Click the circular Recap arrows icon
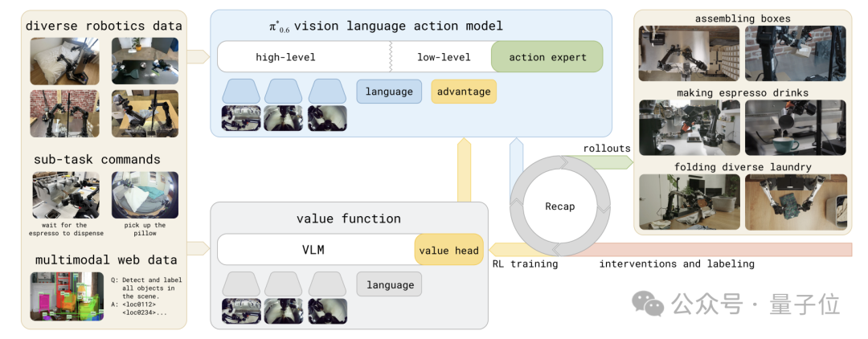The width and height of the screenshot is (868, 339). pos(559,206)
